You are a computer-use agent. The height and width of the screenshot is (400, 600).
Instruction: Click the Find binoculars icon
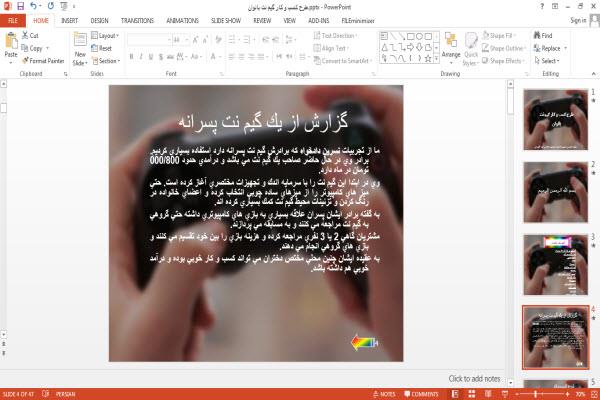click(x=537, y=35)
